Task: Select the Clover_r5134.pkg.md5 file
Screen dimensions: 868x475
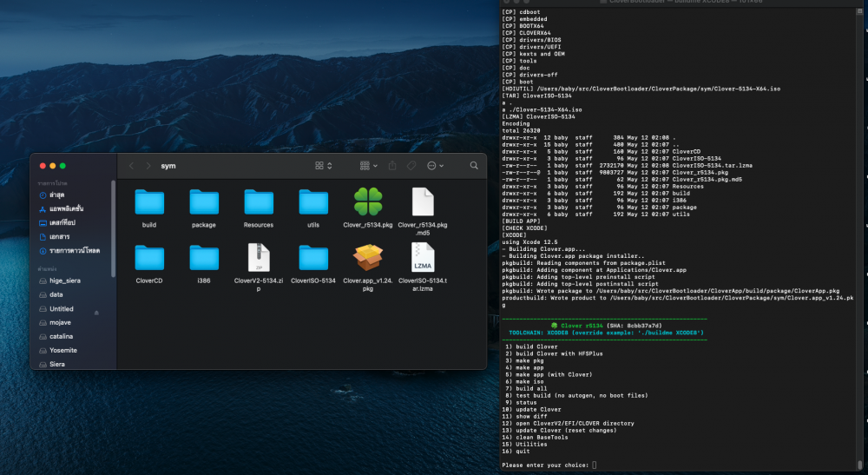Action: click(423, 201)
